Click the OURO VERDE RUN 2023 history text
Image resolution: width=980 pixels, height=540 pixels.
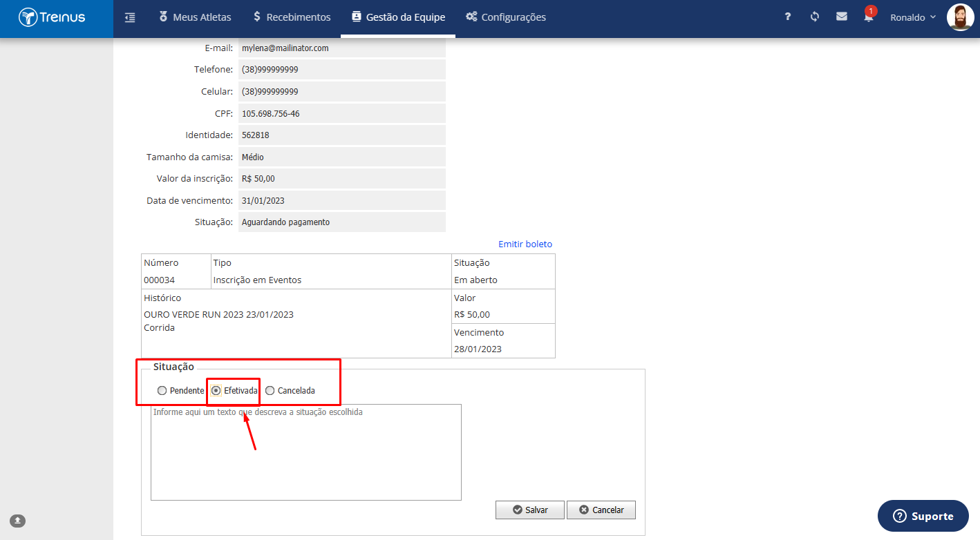(218, 314)
